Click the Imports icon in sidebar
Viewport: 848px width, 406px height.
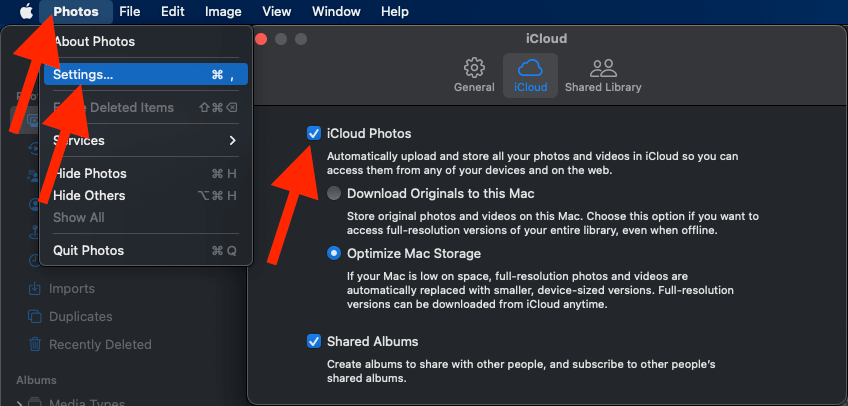coord(33,289)
